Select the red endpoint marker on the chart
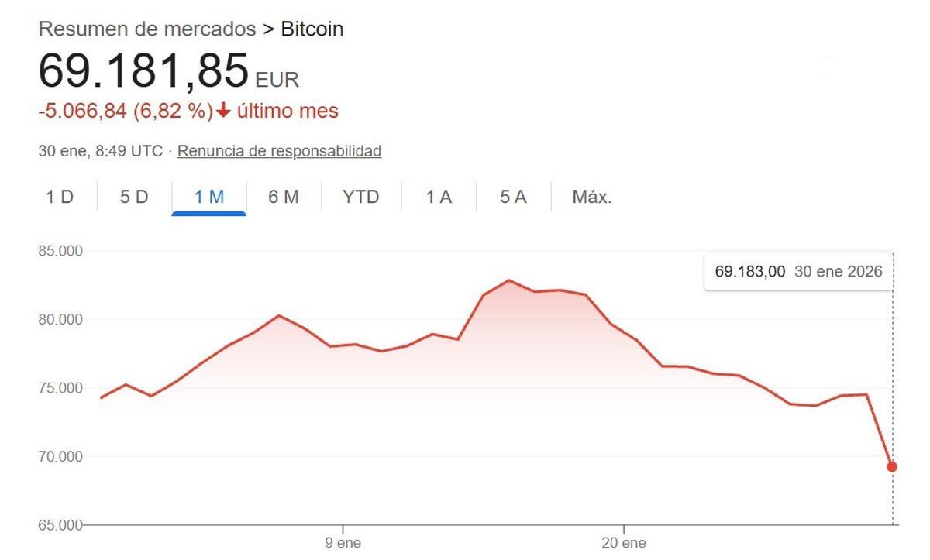The width and height of the screenshot is (930, 560). click(893, 466)
